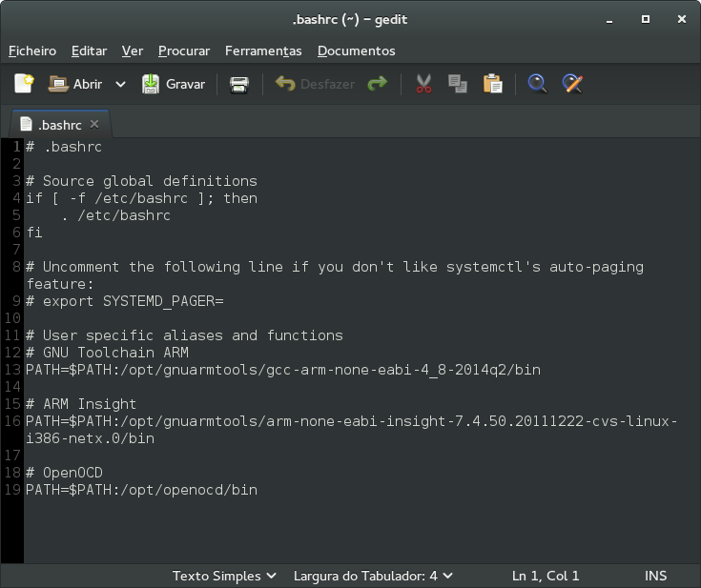Paste using the clipboard icon
The width and height of the screenshot is (701, 588).
coord(493,84)
